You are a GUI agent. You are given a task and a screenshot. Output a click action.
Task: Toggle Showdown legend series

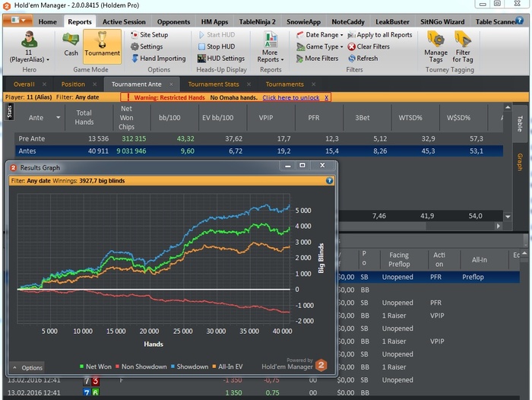pyautogui.click(x=189, y=367)
